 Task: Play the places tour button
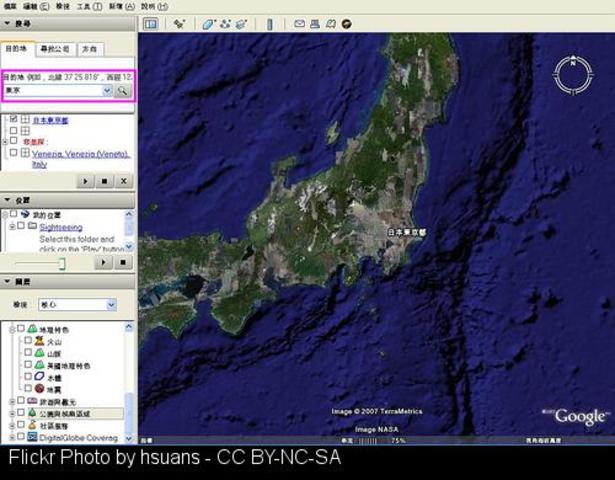(x=104, y=262)
